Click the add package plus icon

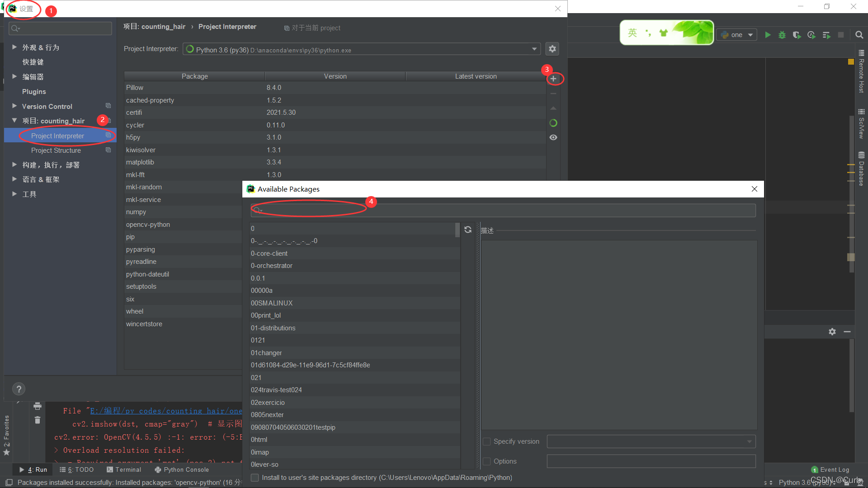(x=553, y=79)
